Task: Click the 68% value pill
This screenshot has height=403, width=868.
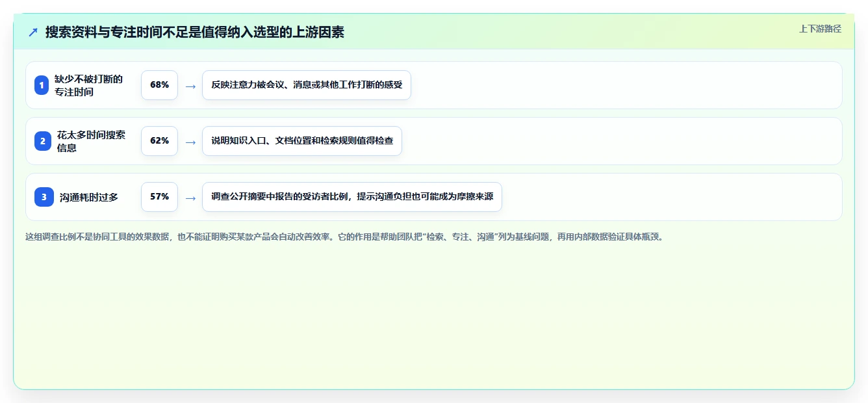Action: click(x=159, y=85)
